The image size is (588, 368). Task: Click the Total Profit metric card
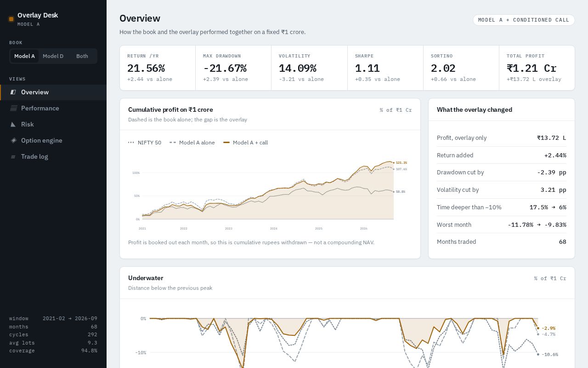click(537, 68)
